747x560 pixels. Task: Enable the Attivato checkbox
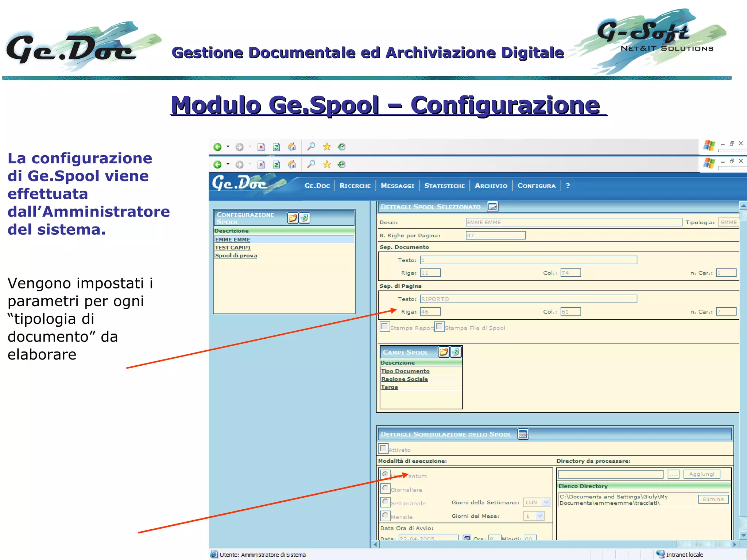point(383,448)
